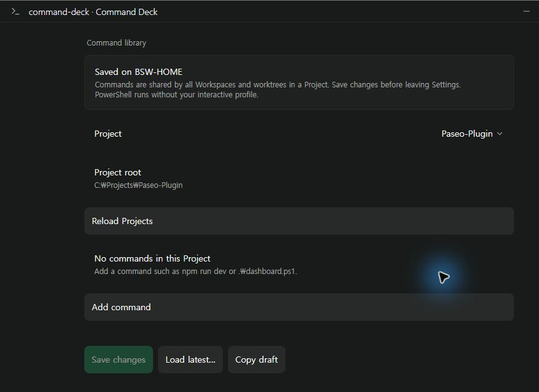Click the Load latest... button
Viewport: 539px width, 392px height.
tap(190, 360)
